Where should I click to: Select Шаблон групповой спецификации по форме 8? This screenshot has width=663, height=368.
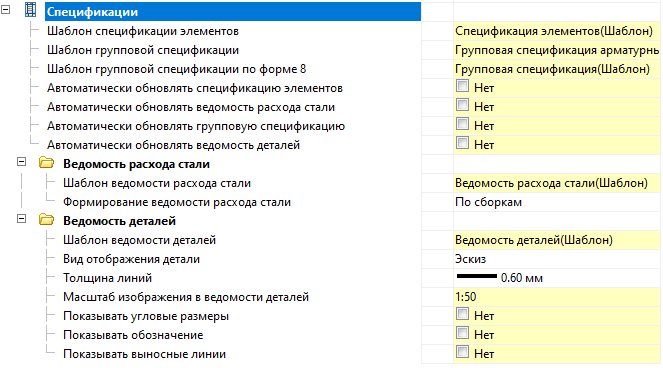pyautogui.click(x=176, y=69)
